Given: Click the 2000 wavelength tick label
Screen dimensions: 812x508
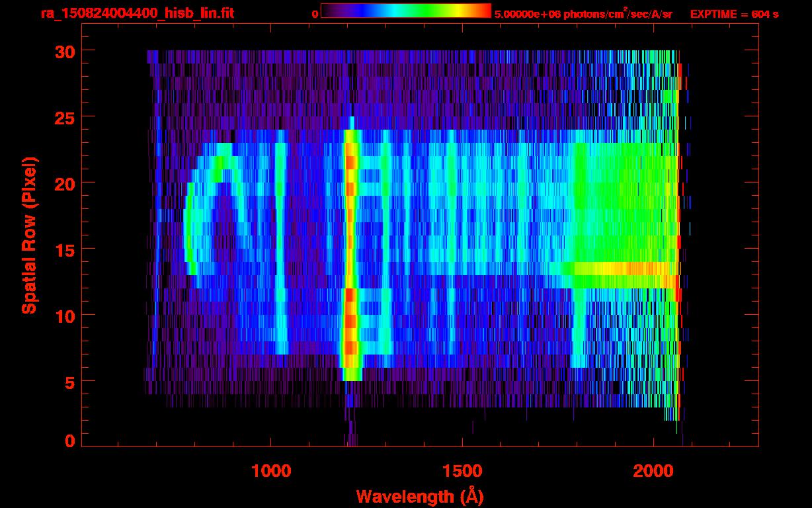Looking at the screenshot, I should coord(653,471).
